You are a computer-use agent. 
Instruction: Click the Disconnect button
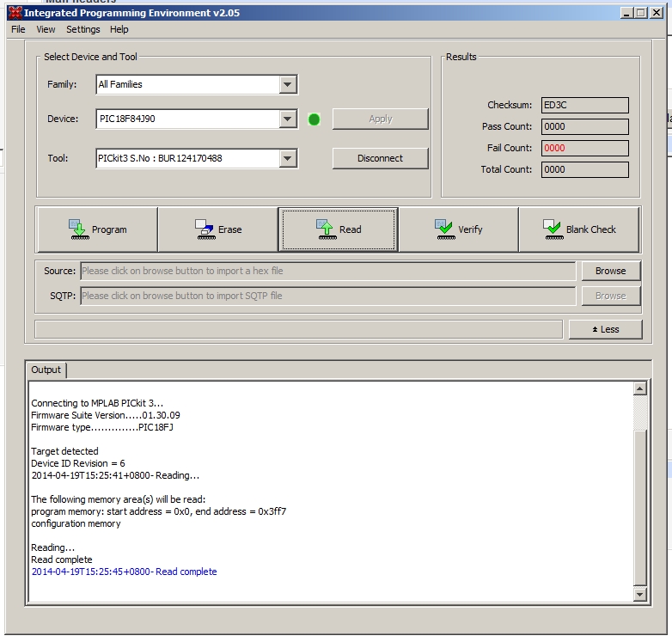380,158
